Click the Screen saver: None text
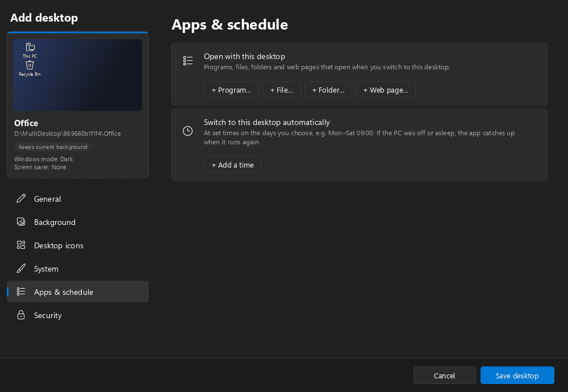This screenshot has width=568, height=392. (40, 167)
